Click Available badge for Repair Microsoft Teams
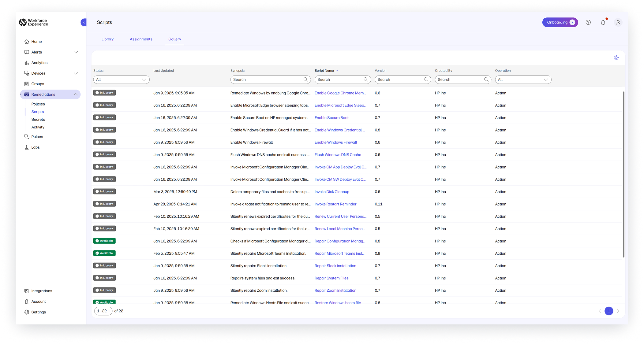This screenshot has height=344, width=644. 104,253
